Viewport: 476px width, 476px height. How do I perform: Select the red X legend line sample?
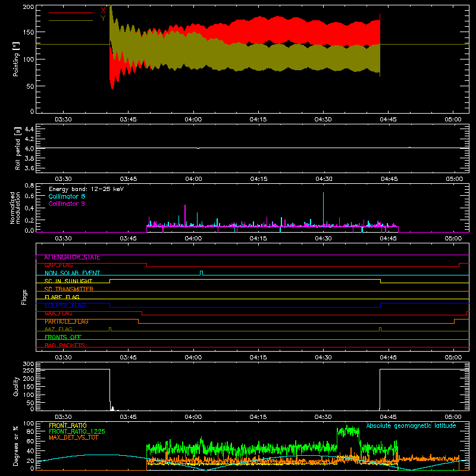click(71, 12)
